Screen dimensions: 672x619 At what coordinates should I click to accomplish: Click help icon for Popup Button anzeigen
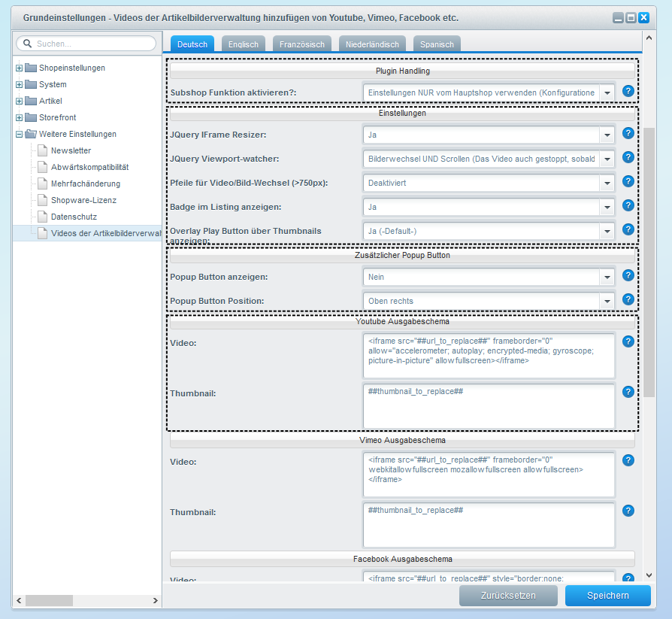[628, 275]
